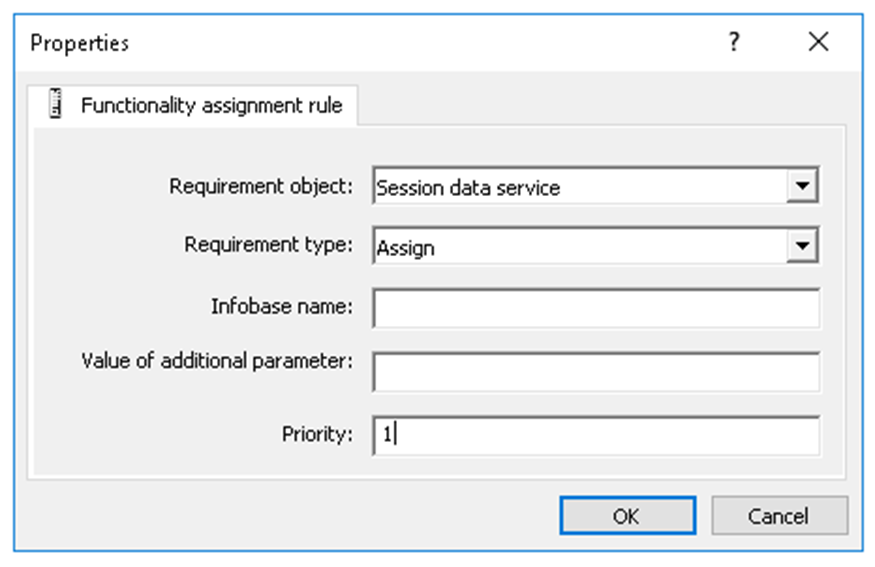The width and height of the screenshot is (875, 567).
Task: Click into the Priority input field
Action: [x=595, y=436]
